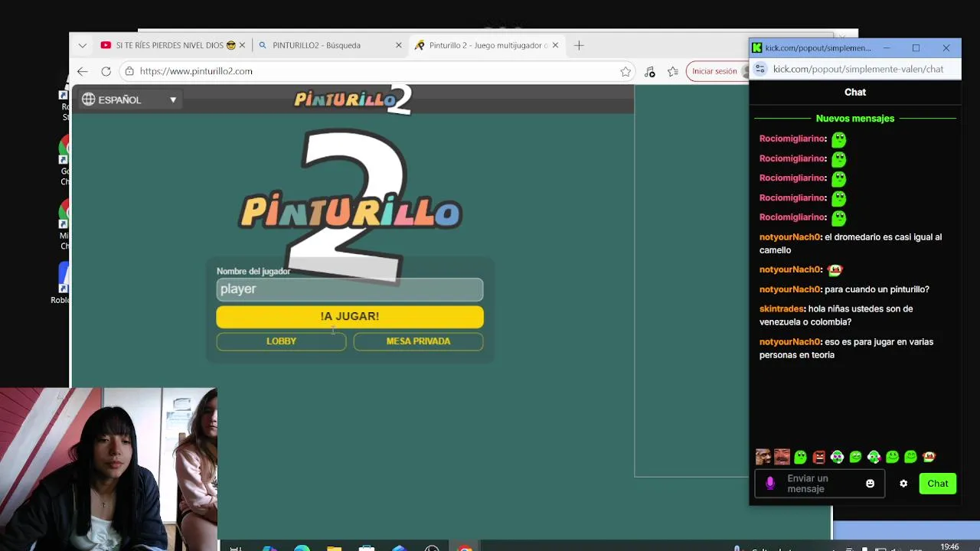Reload the pinturillo2.com page
980x551 pixels.
(x=106, y=71)
